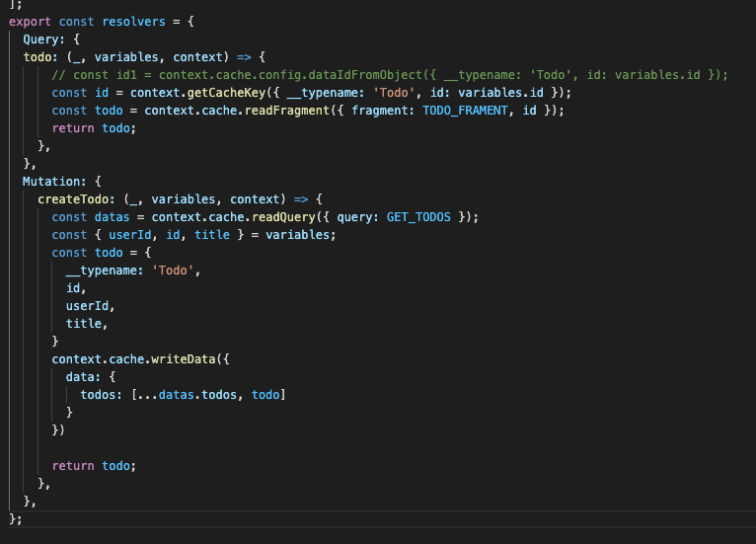Click the 'getCacheKey' method call
756x544 pixels.
point(226,93)
